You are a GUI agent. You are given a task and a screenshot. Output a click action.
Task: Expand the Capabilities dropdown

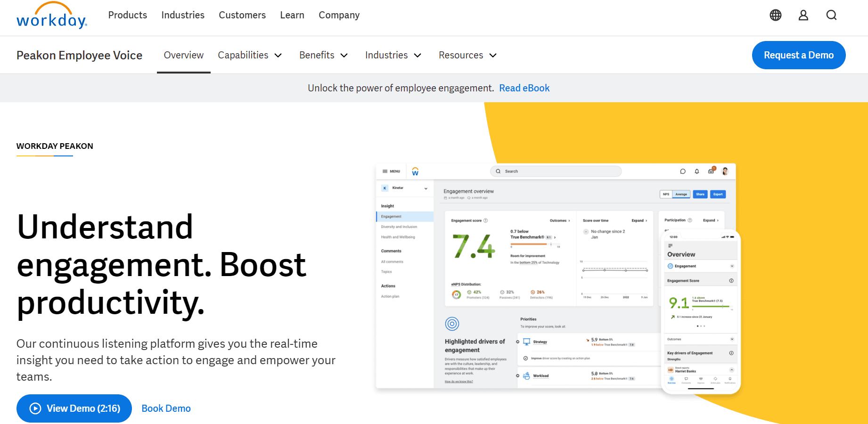coord(250,55)
